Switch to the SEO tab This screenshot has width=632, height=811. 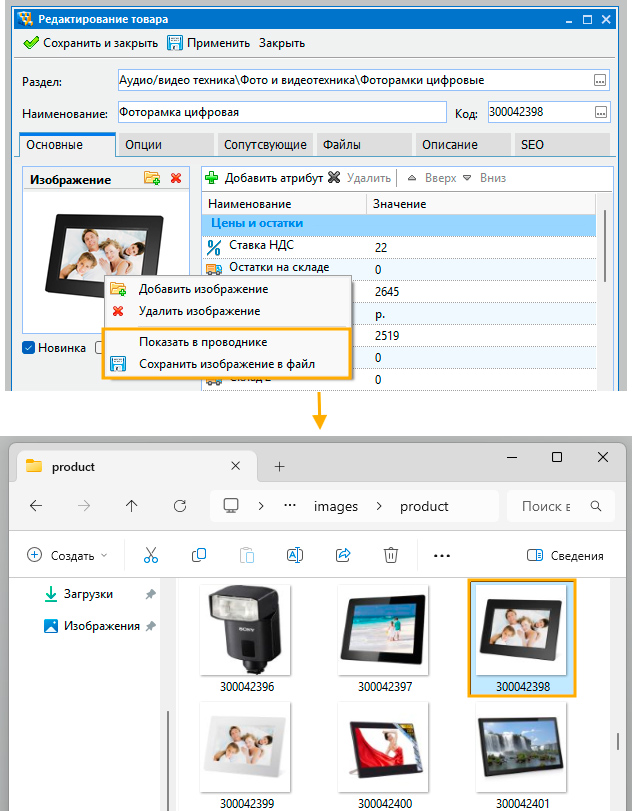click(x=562, y=145)
